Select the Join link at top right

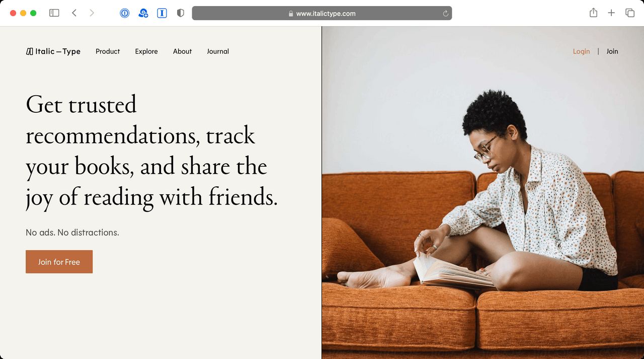(x=612, y=51)
